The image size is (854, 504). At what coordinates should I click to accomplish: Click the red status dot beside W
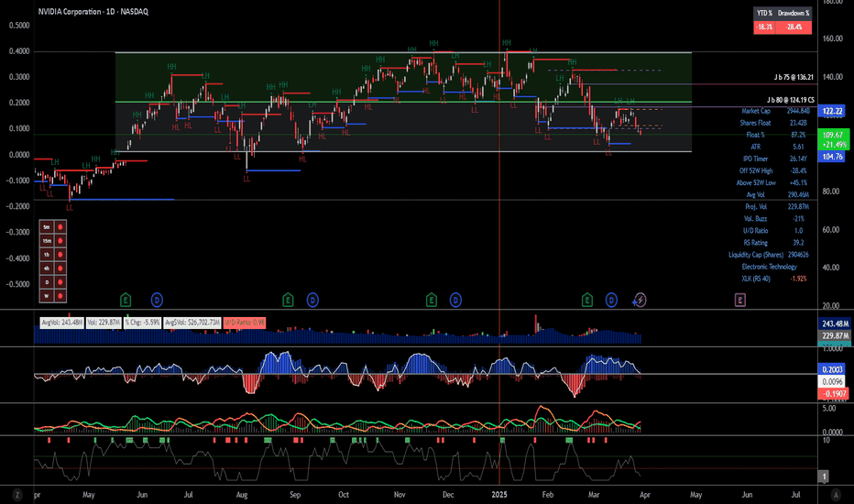click(60, 296)
